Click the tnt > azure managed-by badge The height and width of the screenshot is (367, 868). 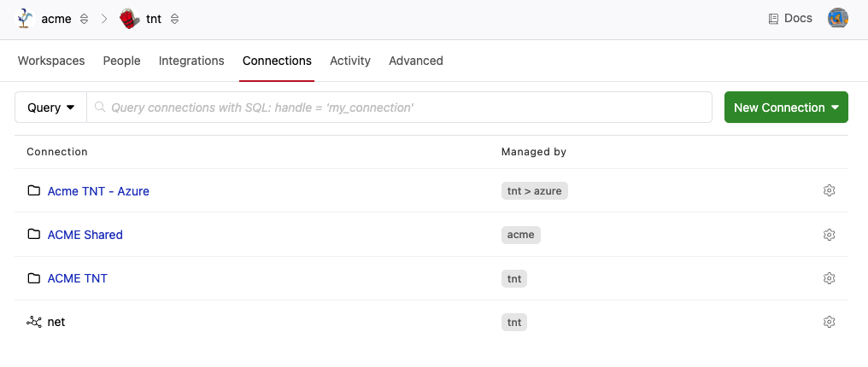click(x=534, y=191)
